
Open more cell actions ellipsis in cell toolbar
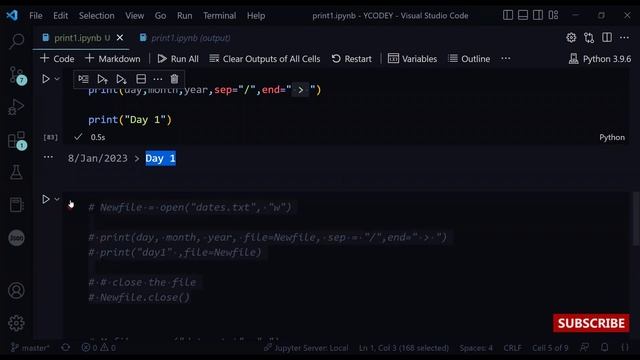(x=158, y=79)
